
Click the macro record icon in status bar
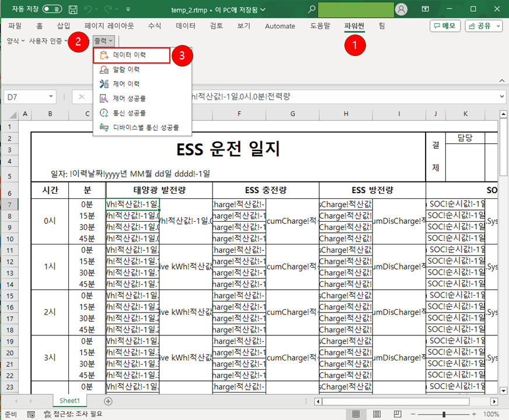(31, 414)
